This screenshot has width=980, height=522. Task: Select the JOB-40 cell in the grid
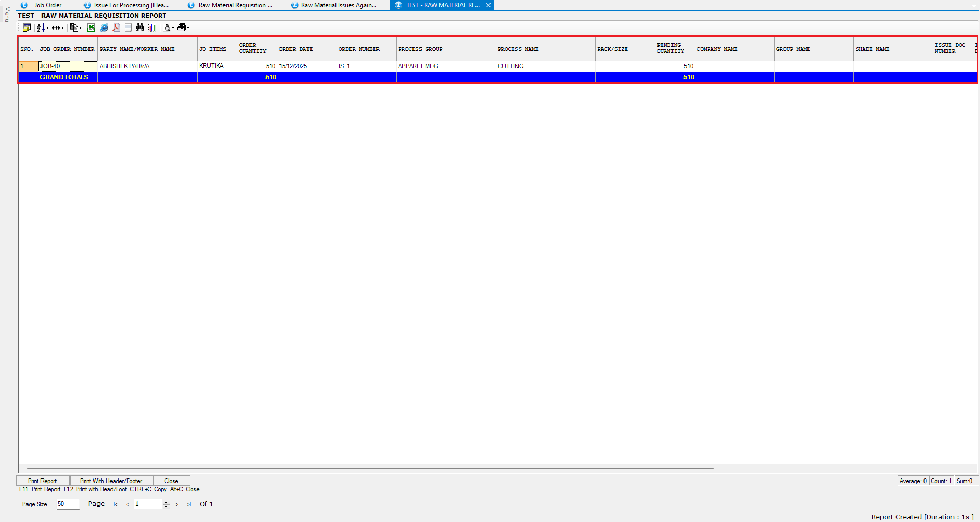click(x=67, y=66)
